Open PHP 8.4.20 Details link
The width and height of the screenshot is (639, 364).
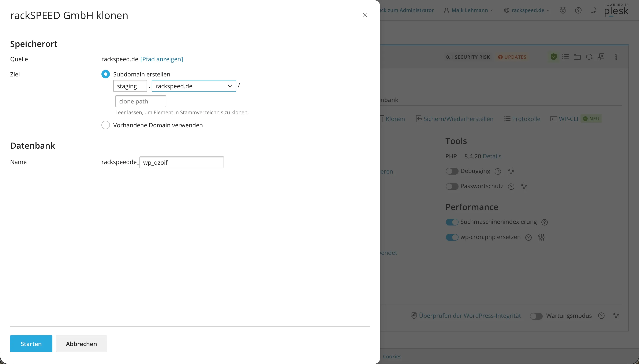coord(492,156)
